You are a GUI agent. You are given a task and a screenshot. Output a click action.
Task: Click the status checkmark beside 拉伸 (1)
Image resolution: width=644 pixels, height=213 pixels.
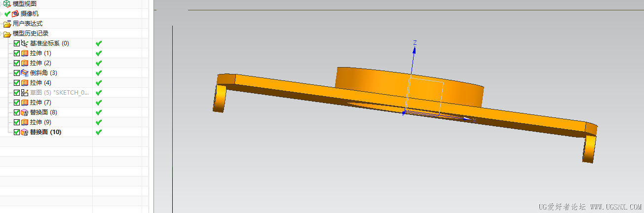[x=98, y=53]
